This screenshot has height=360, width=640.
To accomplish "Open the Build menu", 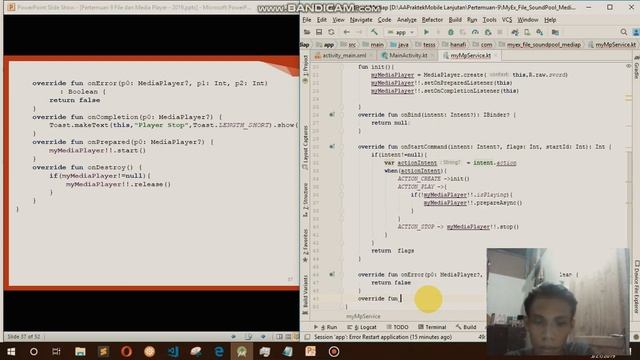I will point(455,20).
